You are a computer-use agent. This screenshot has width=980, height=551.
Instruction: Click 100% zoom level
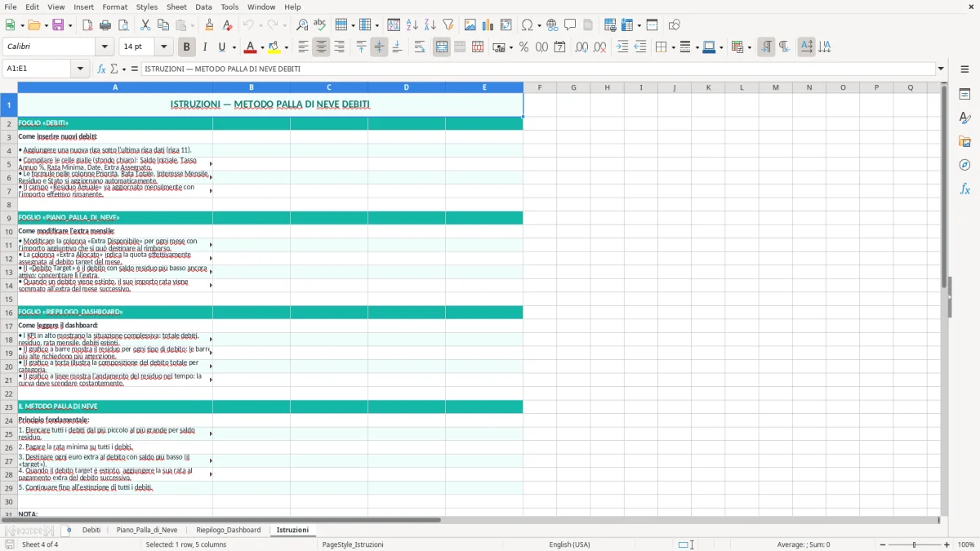click(x=966, y=544)
